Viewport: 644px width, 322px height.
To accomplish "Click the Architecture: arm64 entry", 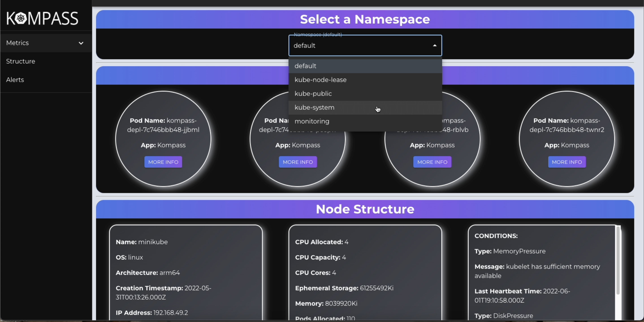I will click(x=147, y=273).
